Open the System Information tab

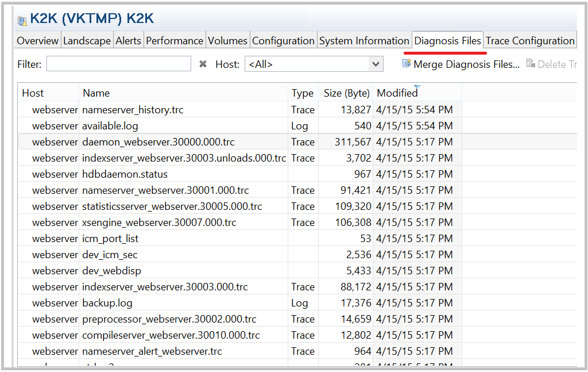(364, 40)
